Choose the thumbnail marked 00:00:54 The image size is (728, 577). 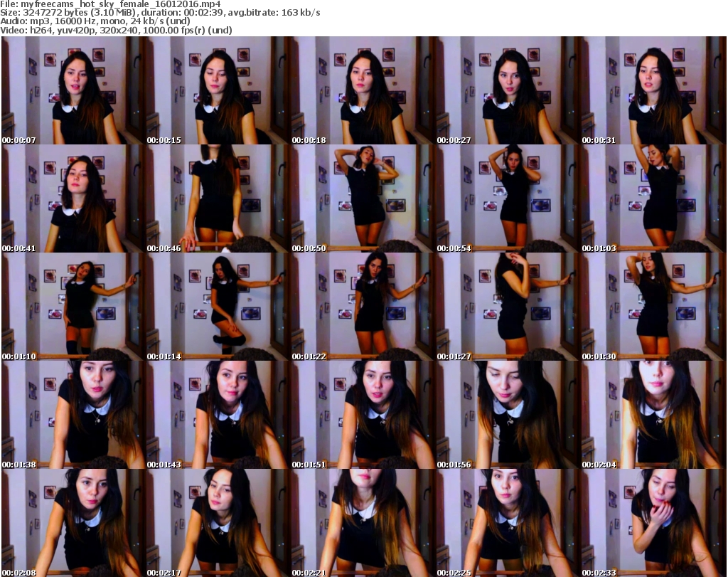click(508, 198)
